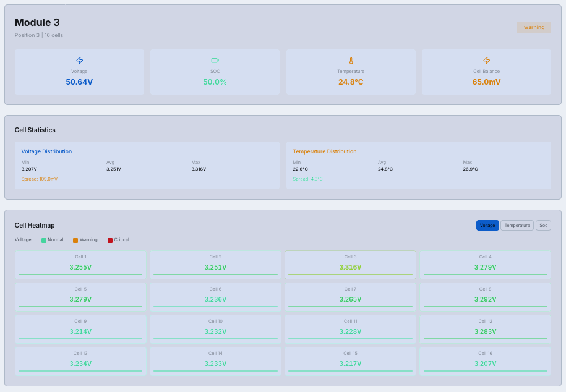The image size is (566, 392).
Task: Click the 50.64V module voltage value
Action: click(79, 82)
